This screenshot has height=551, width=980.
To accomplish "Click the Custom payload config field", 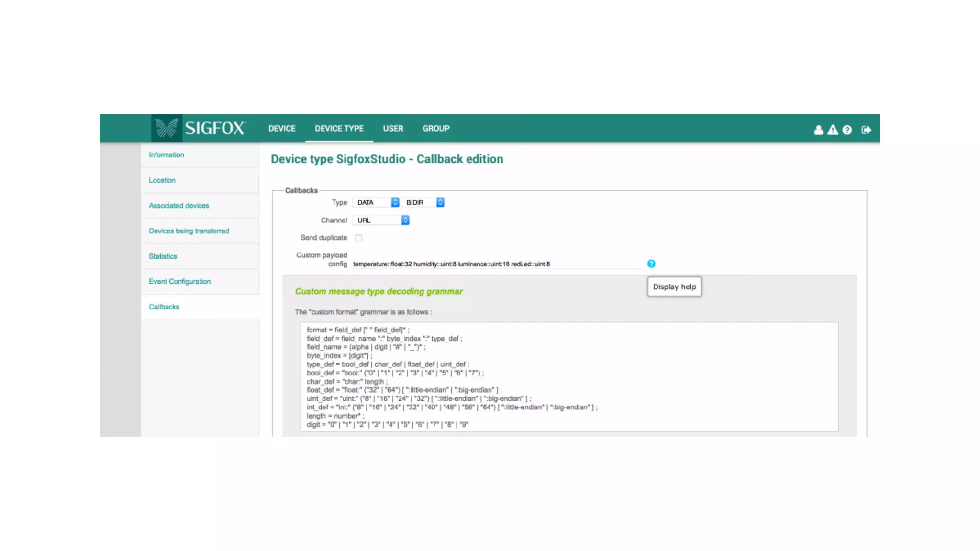I will (497, 264).
